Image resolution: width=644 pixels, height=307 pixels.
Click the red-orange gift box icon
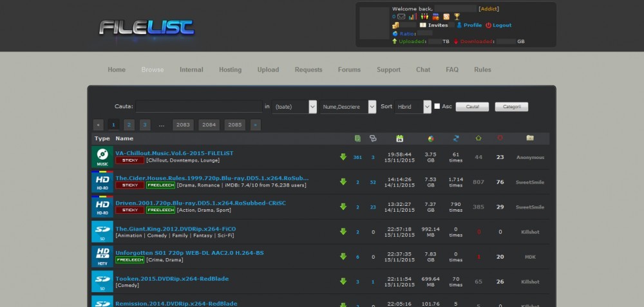[x=435, y=17]
